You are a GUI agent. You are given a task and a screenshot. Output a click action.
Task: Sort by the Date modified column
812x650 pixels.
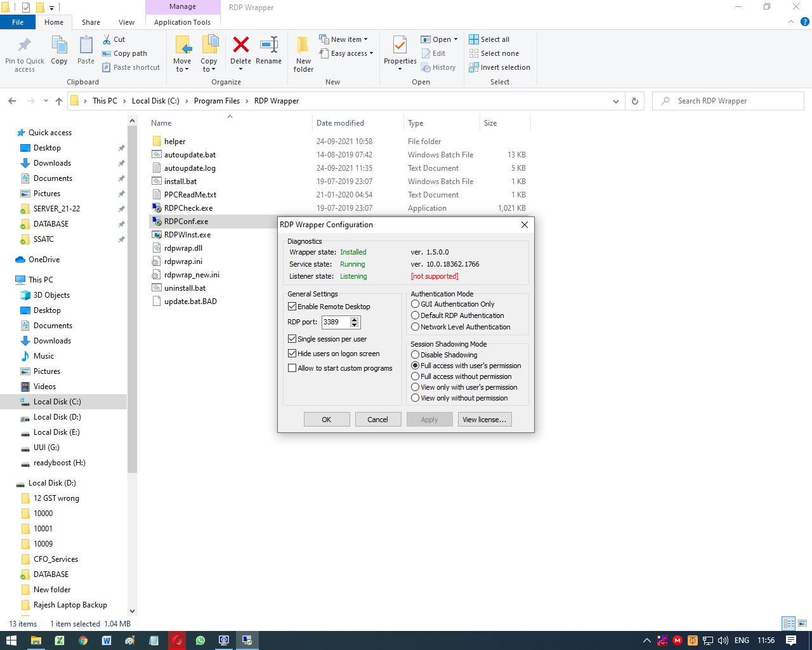click(340, 123)
